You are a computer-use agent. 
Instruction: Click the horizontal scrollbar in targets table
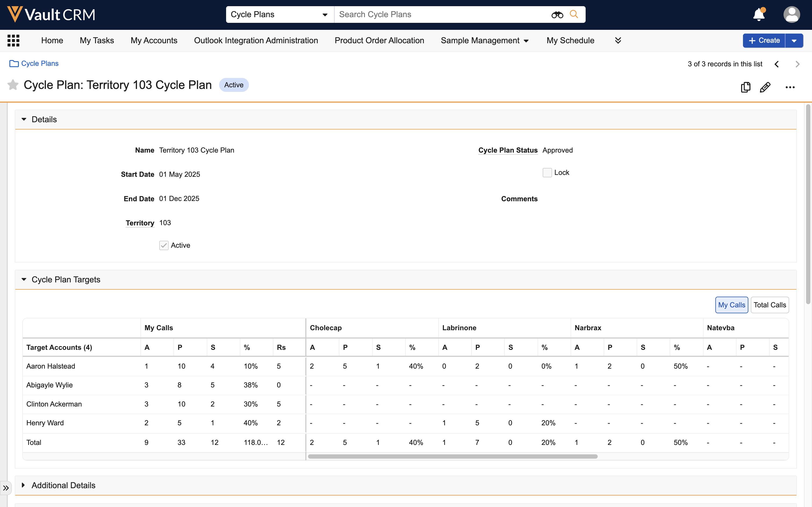[x=452, y=456]
